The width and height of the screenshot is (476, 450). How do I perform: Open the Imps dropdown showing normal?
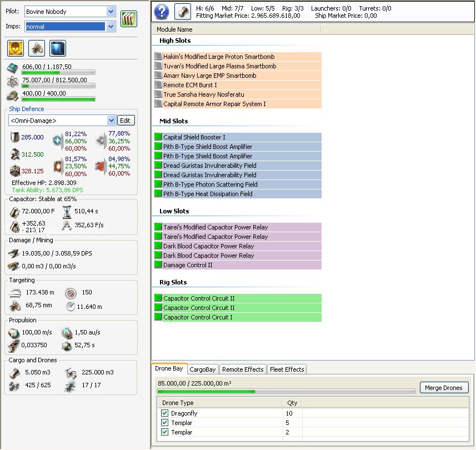click(70, 27)
